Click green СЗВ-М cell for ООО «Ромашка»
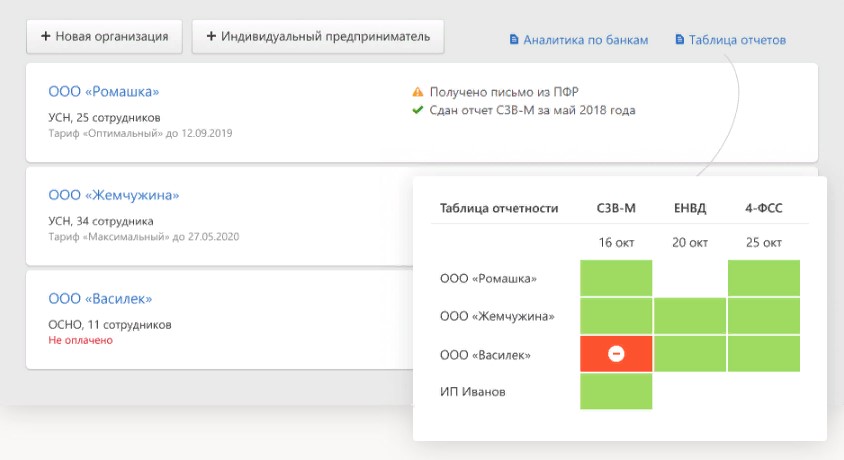The image size is (844, 460). click(616, 278)
